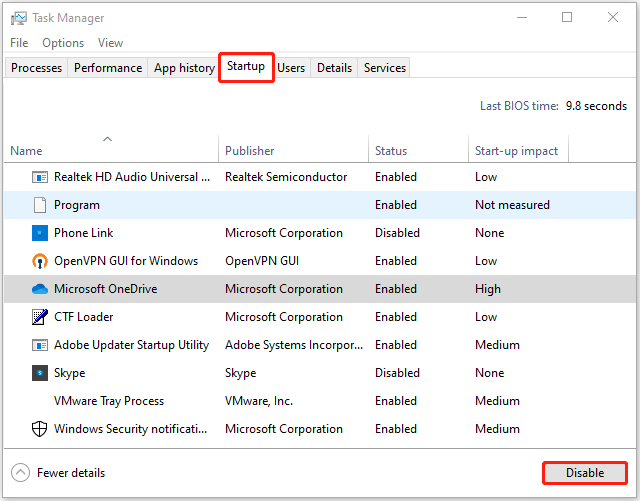Click the sort arrow above Name column
Screen dimensions: 640x501
(107, 139)
